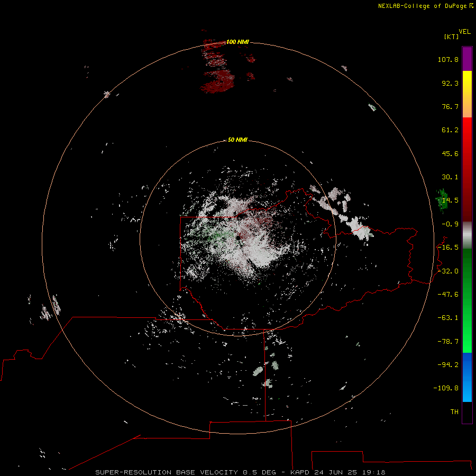
Task: Click the green velocity echo beside the 14.5 label
Action: tap(442, 200)
